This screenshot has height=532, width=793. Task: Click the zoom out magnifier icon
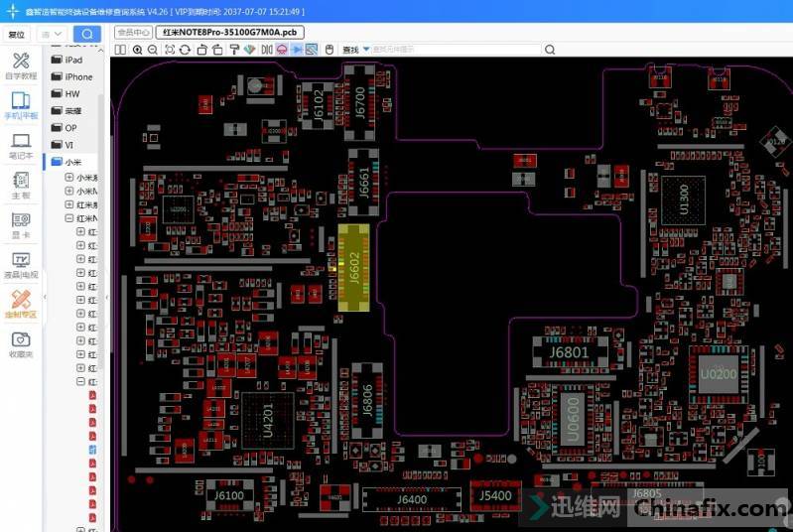152,50
